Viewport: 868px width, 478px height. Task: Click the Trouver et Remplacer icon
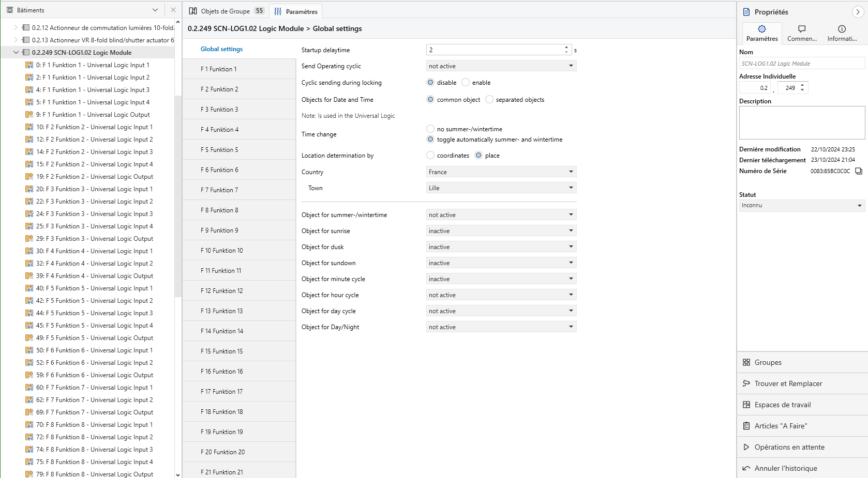click(746, 383)
